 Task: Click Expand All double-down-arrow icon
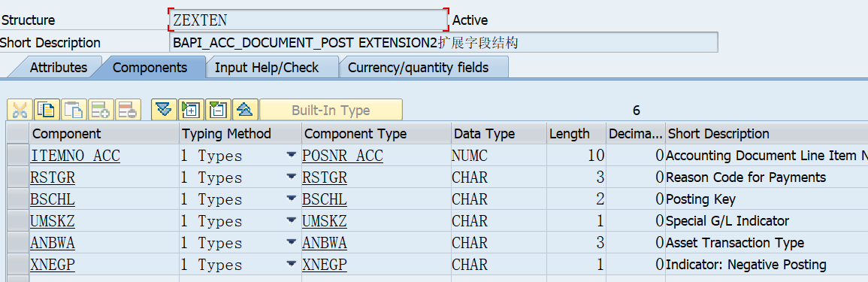click(x=163, y=110)
